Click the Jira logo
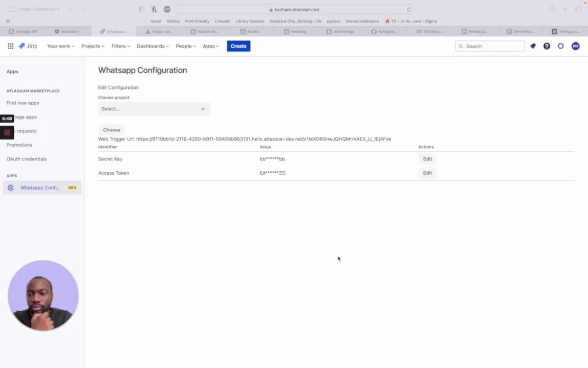This screenshot has width=588, height=368. pos(28,46)
